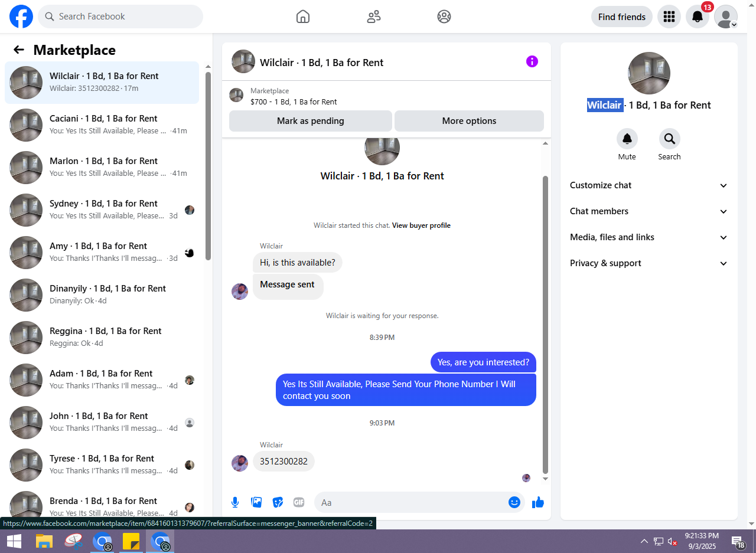The image size is (756, 553).
Task: Click the conversation list scrollbar
Action: pyautogui.click(x=208, y=166)
